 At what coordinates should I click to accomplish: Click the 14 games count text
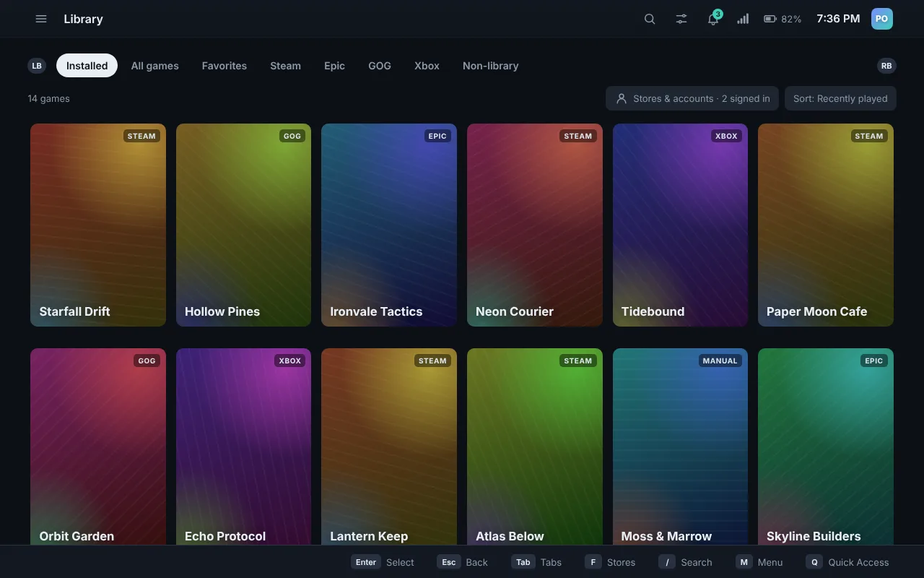pos(49,98)
